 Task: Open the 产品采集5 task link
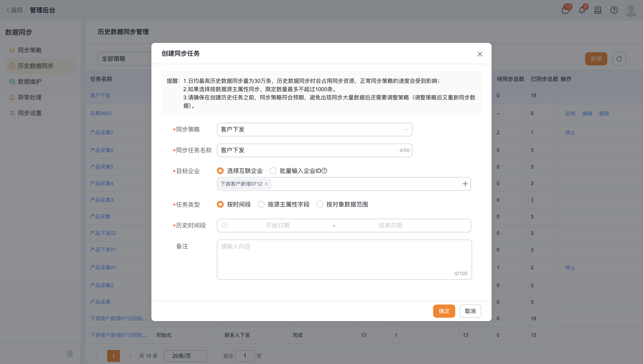[x=102, y=167]
